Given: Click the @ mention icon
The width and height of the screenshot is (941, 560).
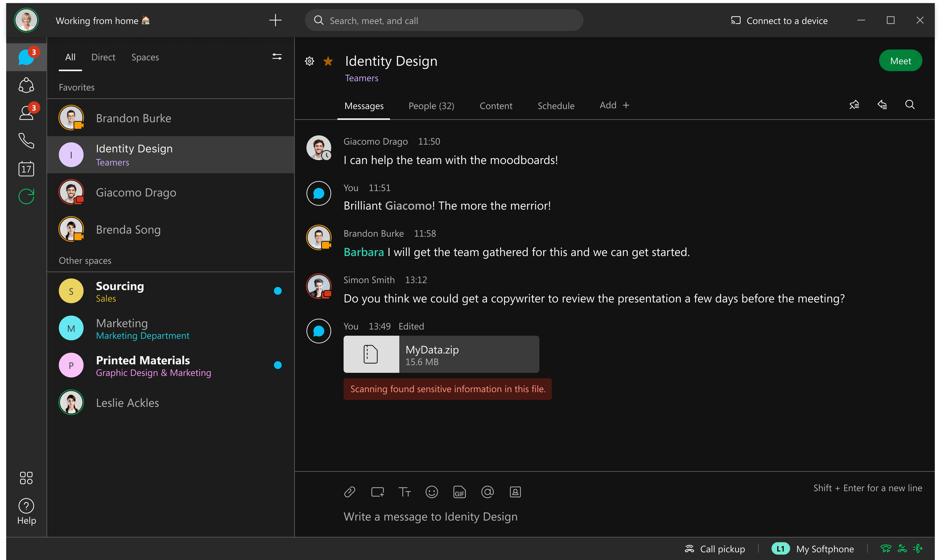Looking at the screenshot, I should point(487,492).
